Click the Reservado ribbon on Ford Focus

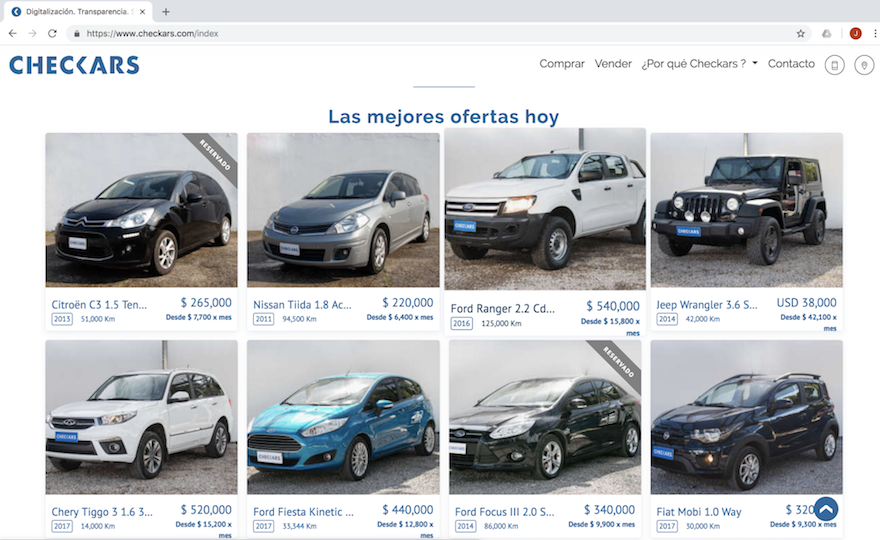618,363
